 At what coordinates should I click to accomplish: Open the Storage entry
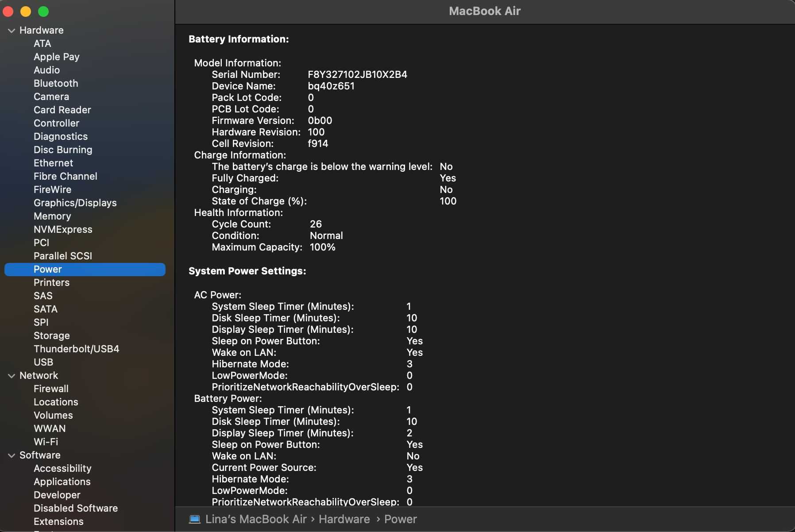point(52,335)
